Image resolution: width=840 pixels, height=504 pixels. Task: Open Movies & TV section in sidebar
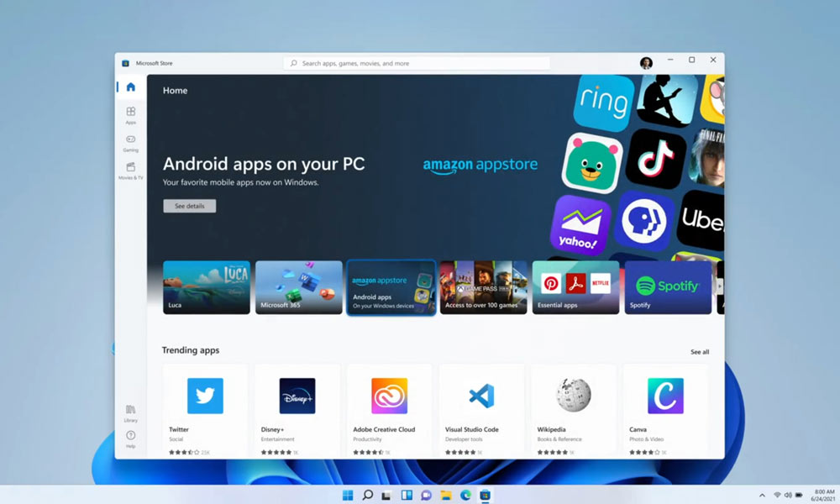pyautogui.click(x=131, y=171)
